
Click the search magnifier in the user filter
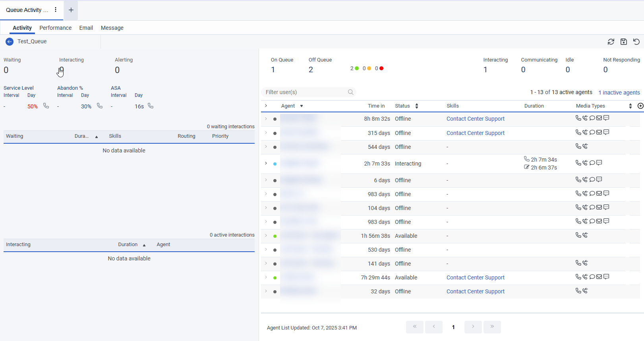(x=350, y=92)
